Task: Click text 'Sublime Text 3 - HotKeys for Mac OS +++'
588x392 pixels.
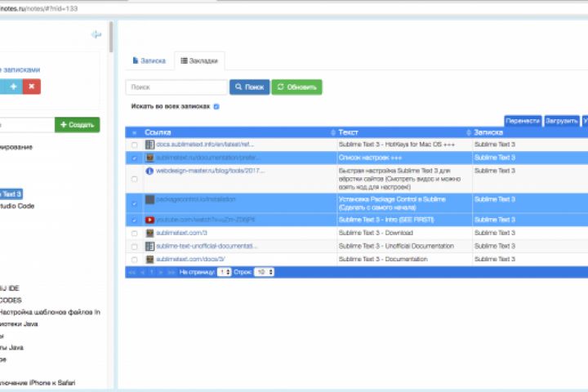Action: pos(397,145)
